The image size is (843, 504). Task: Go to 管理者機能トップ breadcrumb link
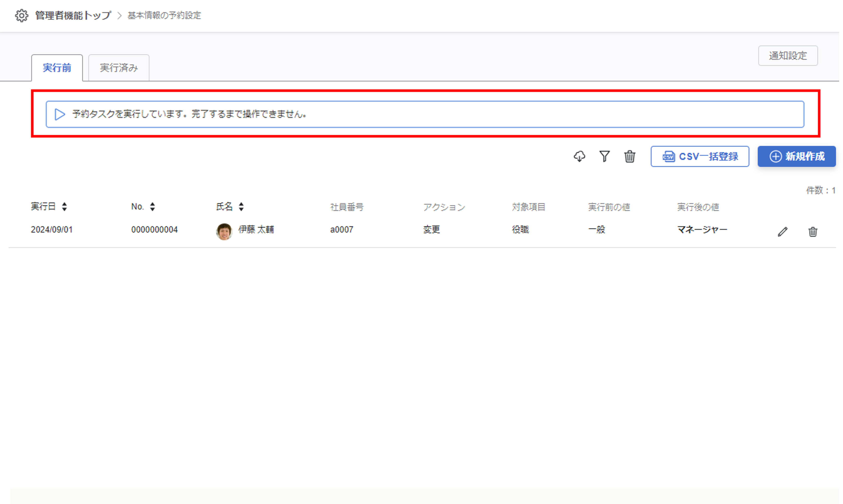[73, 16]
